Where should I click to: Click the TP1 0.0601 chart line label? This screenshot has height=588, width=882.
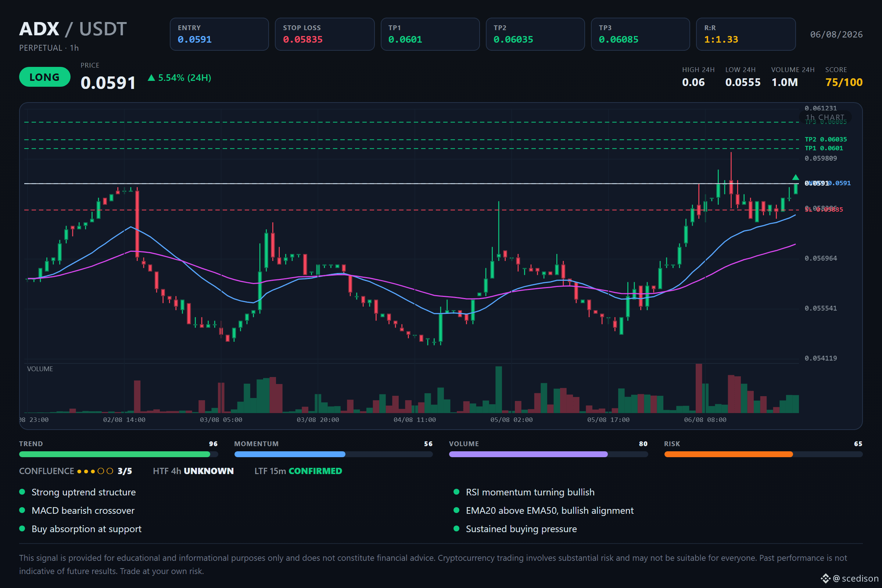pos(824,148)
